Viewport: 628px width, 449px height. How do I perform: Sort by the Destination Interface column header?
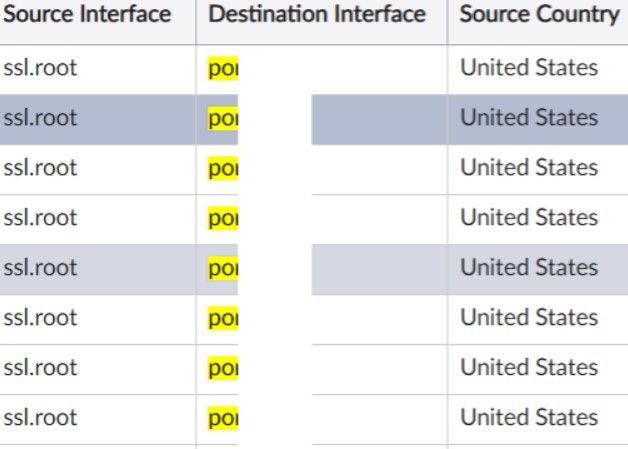317,16
